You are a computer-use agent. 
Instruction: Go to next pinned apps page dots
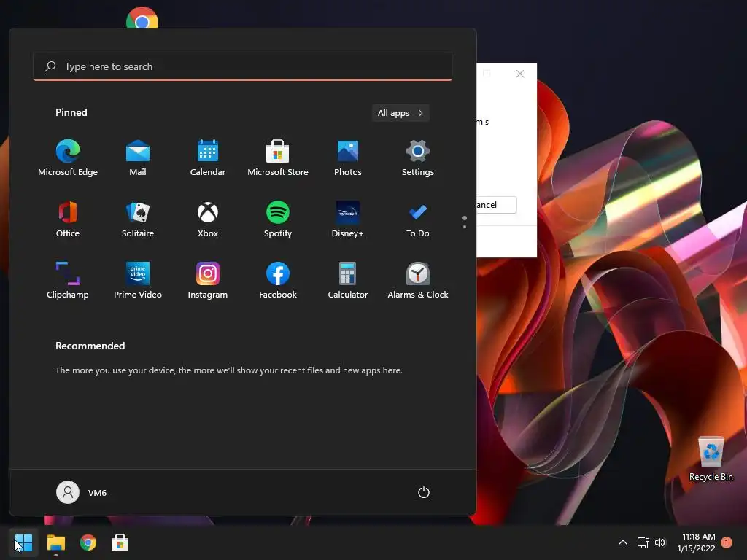click(x=465, y=222)
